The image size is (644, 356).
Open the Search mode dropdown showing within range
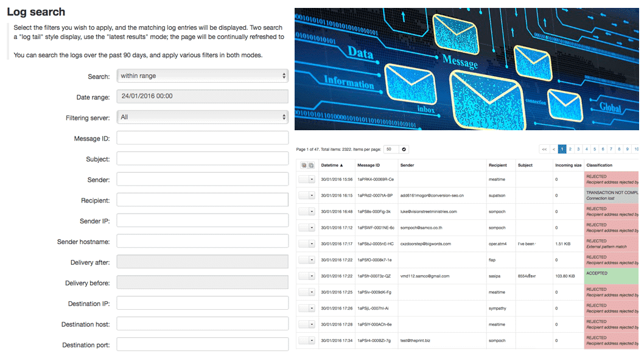point(203,76)
